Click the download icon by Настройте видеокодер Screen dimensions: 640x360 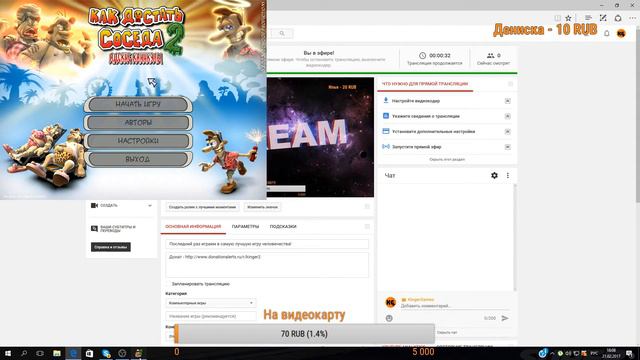[x=386, y=100]
